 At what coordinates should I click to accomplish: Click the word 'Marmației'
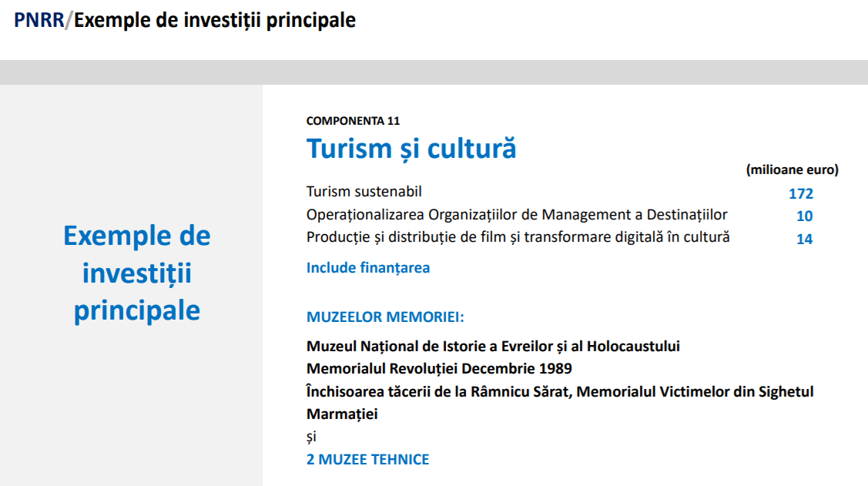[342, 414]
